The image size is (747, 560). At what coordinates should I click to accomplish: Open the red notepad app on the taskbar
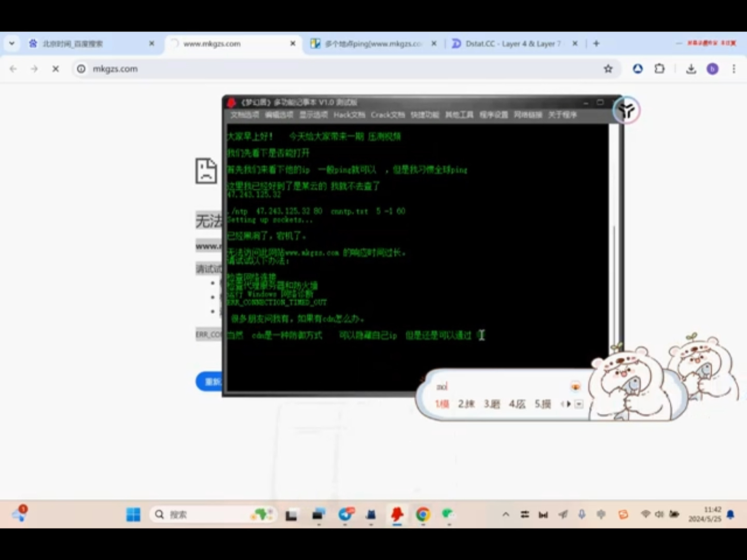(x=397, y=514)
